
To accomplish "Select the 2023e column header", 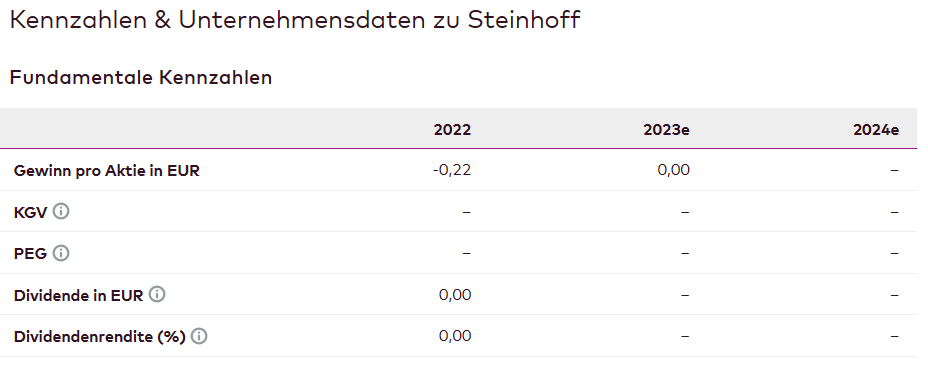I will coord(666,130).
